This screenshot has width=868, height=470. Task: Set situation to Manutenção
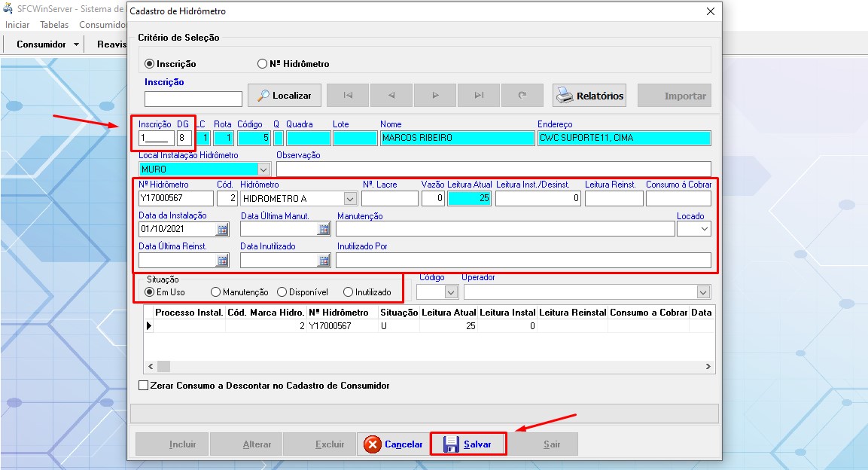[216, 292]
